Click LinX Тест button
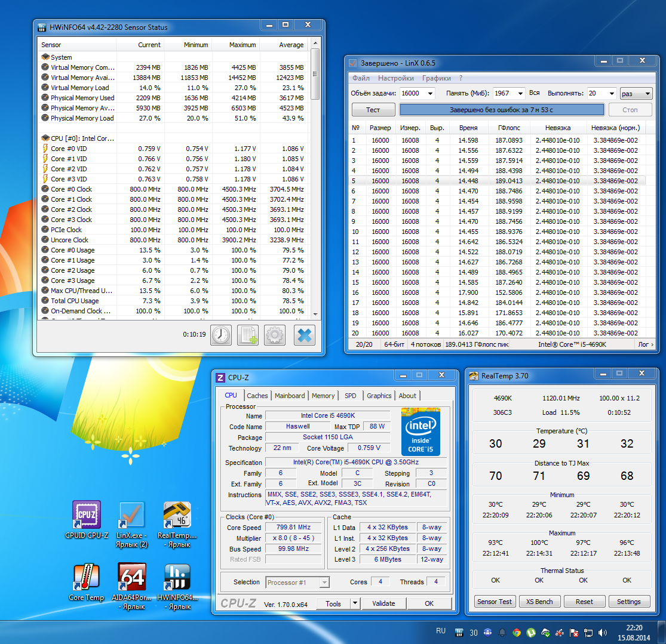This screenshot has width=666, height=644. (373, 110)
